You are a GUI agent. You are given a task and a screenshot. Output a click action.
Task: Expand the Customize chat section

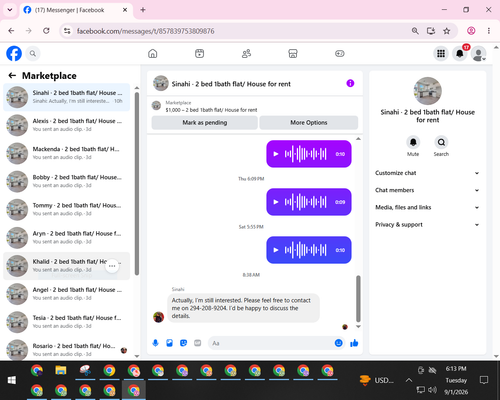(x=427, y=173)
